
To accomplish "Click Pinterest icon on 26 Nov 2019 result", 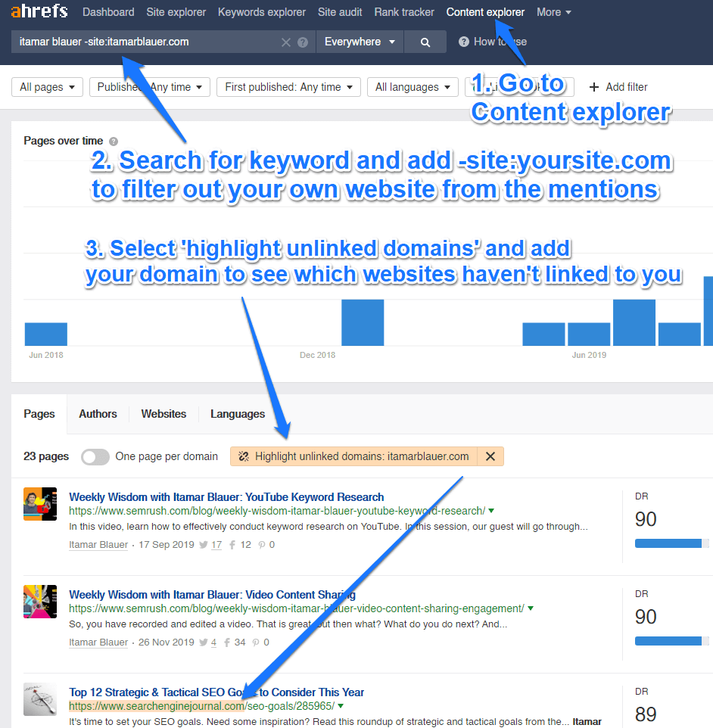I will click(256, 642).
